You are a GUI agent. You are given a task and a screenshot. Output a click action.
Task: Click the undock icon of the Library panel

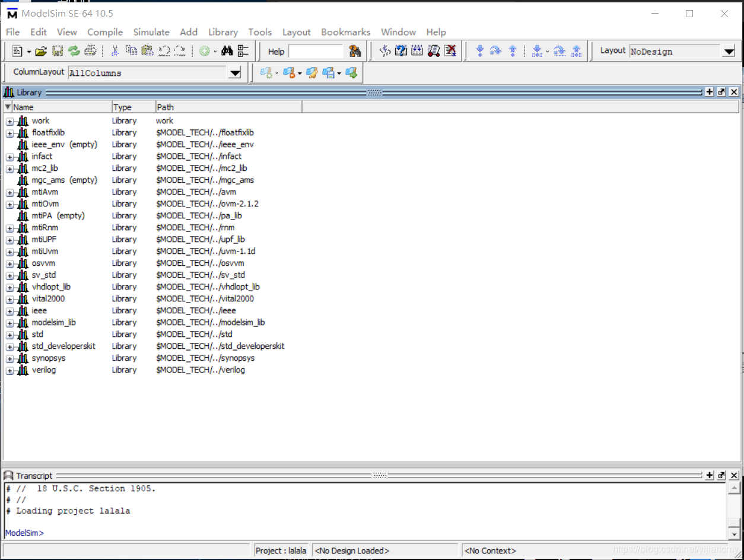click(721, 92)
